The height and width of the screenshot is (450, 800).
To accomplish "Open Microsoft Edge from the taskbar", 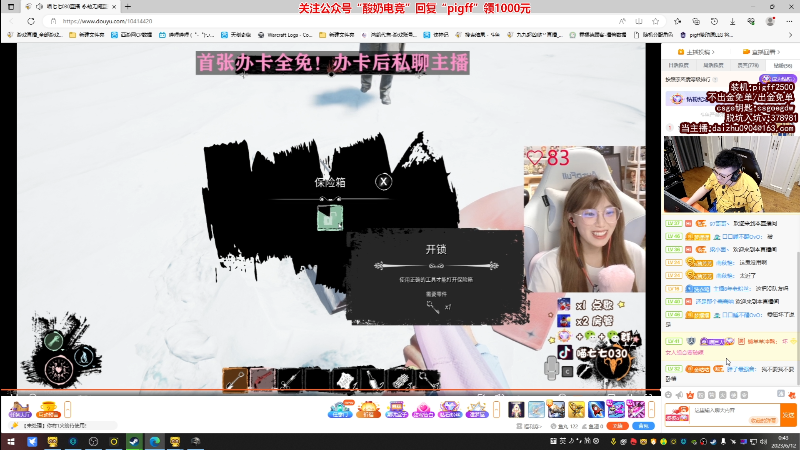I will click(x=155, y=441).
